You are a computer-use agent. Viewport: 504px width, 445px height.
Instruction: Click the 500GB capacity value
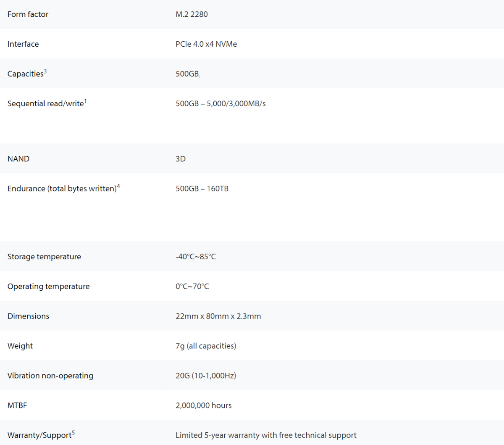coord(187,74)
